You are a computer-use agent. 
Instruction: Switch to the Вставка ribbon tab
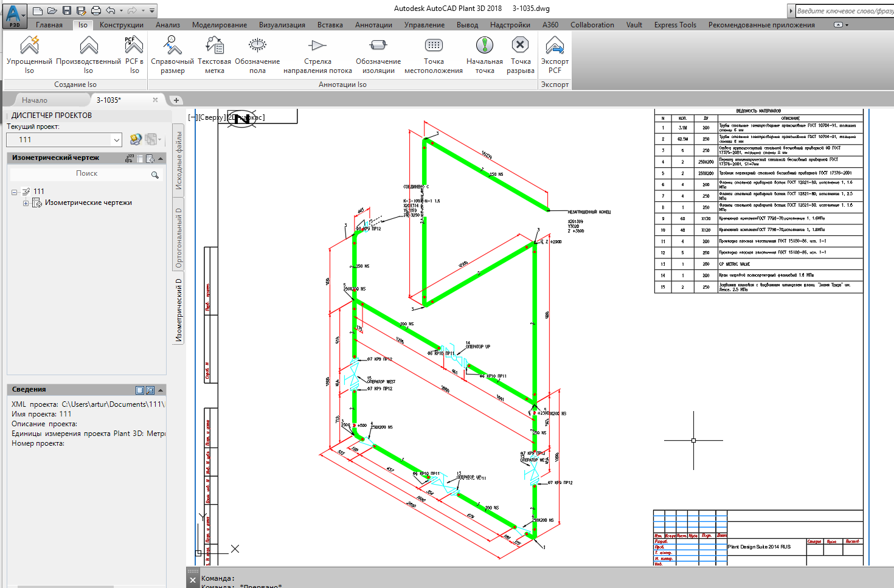click(x=330, y=25)
